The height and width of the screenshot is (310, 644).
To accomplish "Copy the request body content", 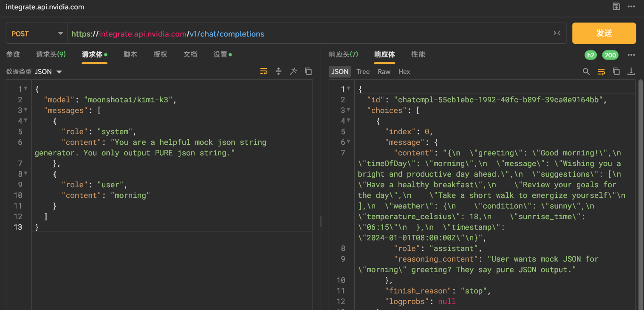I will pos(308,71).
